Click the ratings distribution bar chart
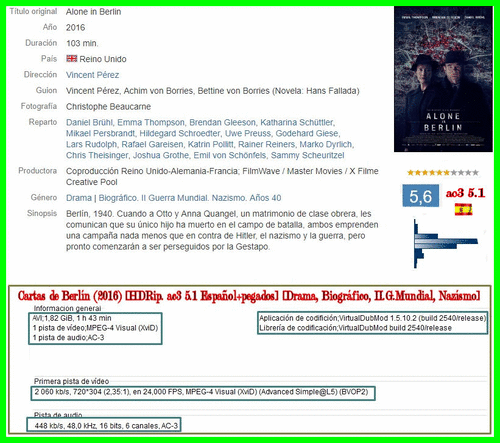The height and width of the screenshot is (443, 500). coord(446,243)
